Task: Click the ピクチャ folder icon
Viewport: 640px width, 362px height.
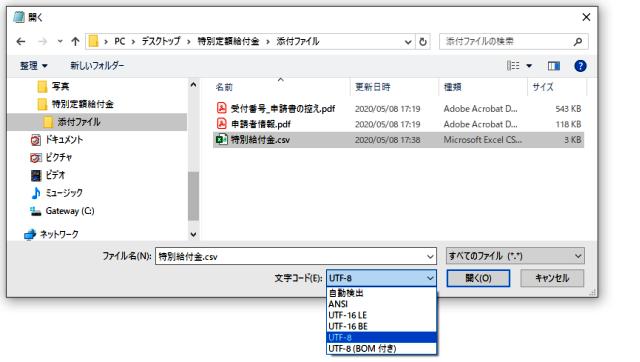Action: point(36,158)
